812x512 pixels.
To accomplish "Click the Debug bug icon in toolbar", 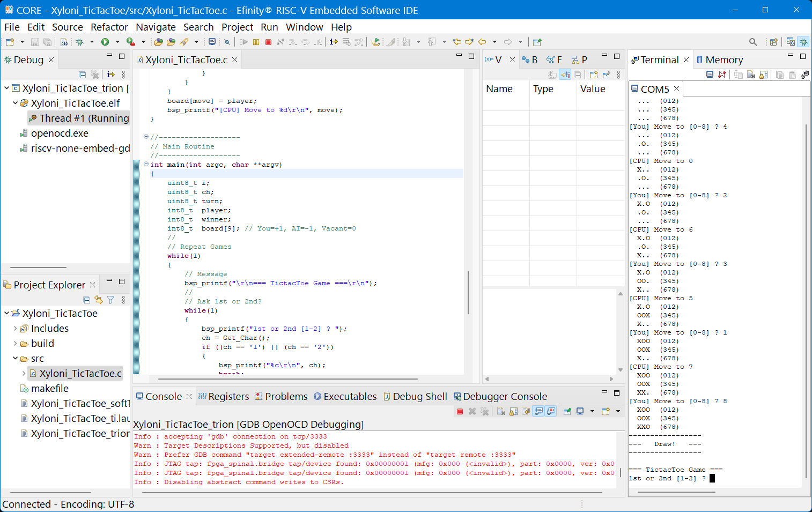I will pos(80,42).
